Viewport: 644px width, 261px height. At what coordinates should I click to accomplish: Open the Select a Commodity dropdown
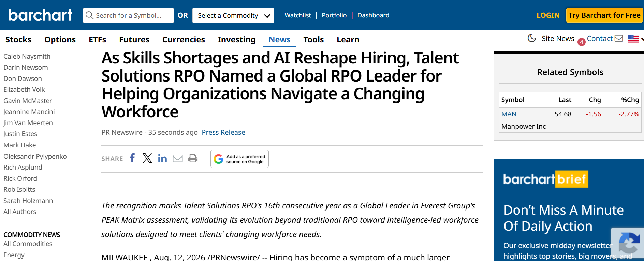(233, 15)
